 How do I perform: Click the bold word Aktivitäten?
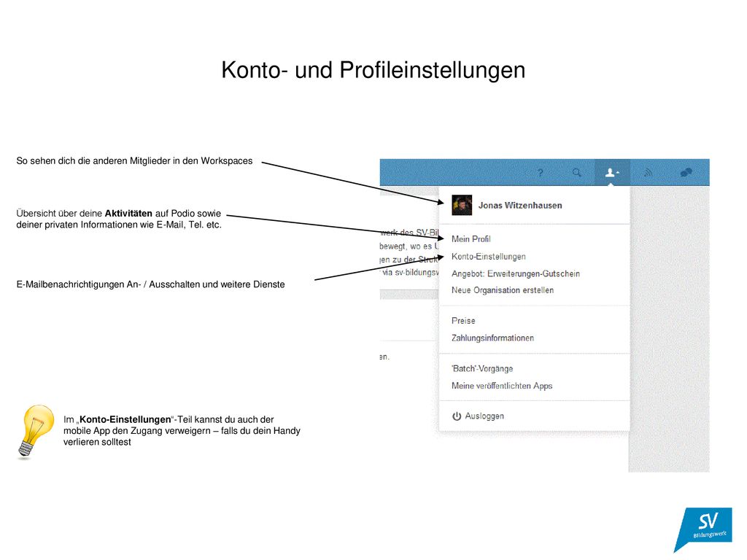point(128,214)
